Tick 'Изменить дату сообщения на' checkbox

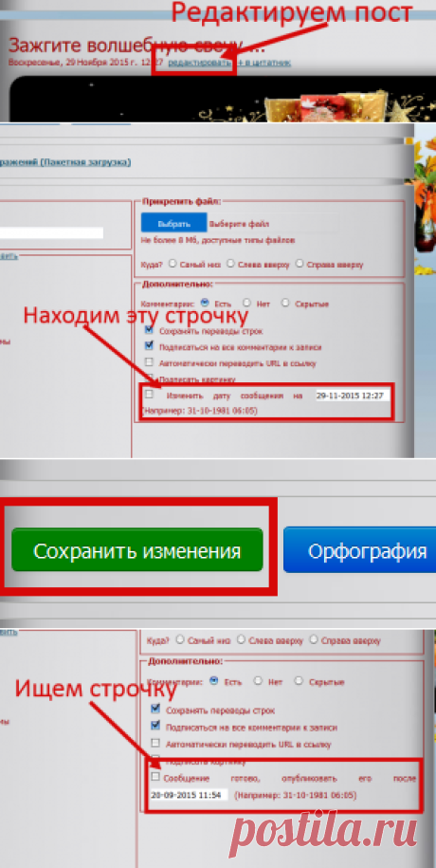click(x=149, y=394)
